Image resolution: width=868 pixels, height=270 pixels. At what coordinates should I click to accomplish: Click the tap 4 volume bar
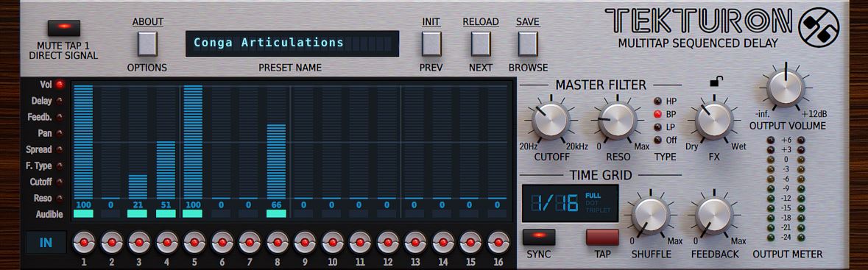pyautogui.click(x=166, y=169)
